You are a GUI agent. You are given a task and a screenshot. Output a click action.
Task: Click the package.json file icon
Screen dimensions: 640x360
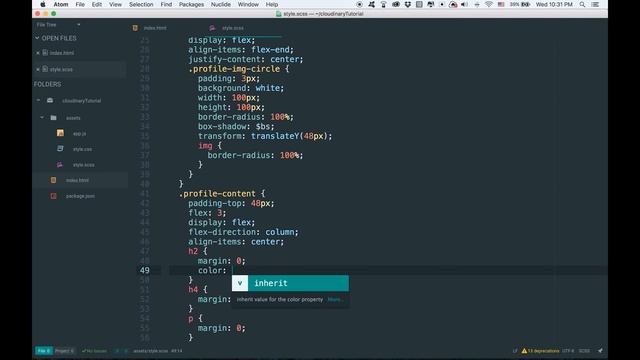(53, 196)
